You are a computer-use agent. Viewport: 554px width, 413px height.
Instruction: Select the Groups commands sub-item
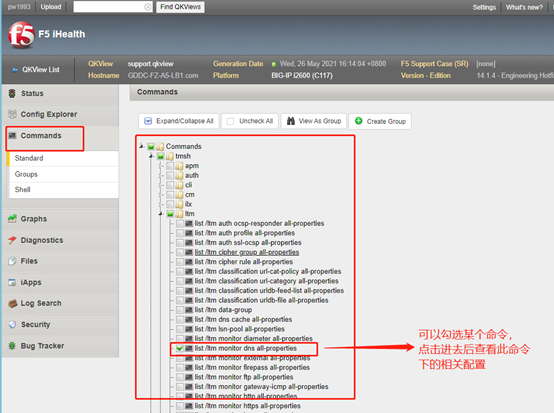click(63, 174)
